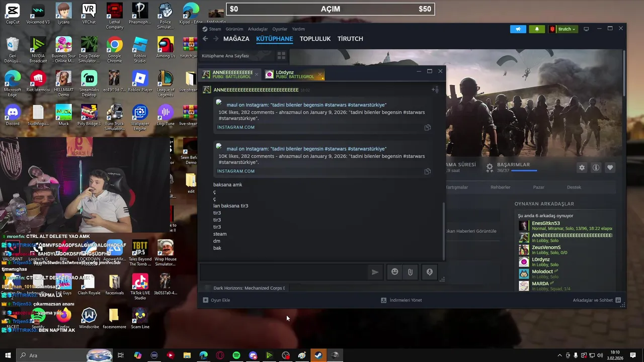Image resolution: width=644 pixels, height=362 pixels.
Task: Open second INSTAGRAM.COM link
Action: tap(236, 171)
